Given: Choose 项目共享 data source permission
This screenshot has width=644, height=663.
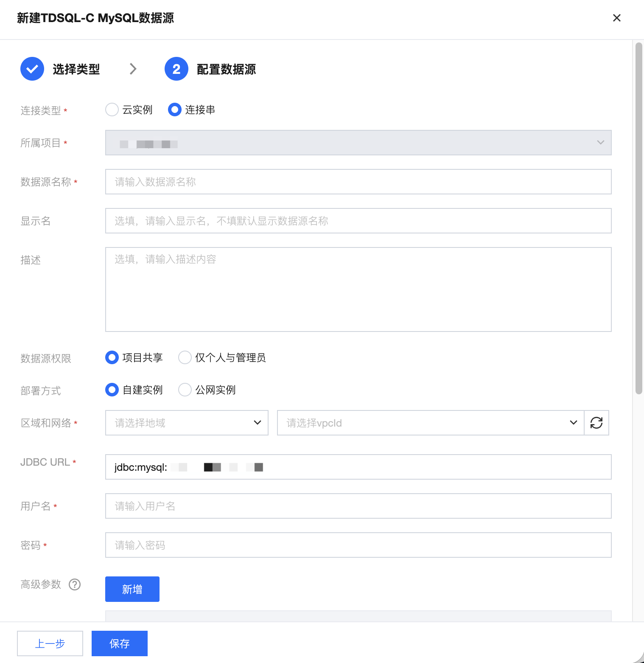Looking at the screenshot, I should 112,357.
